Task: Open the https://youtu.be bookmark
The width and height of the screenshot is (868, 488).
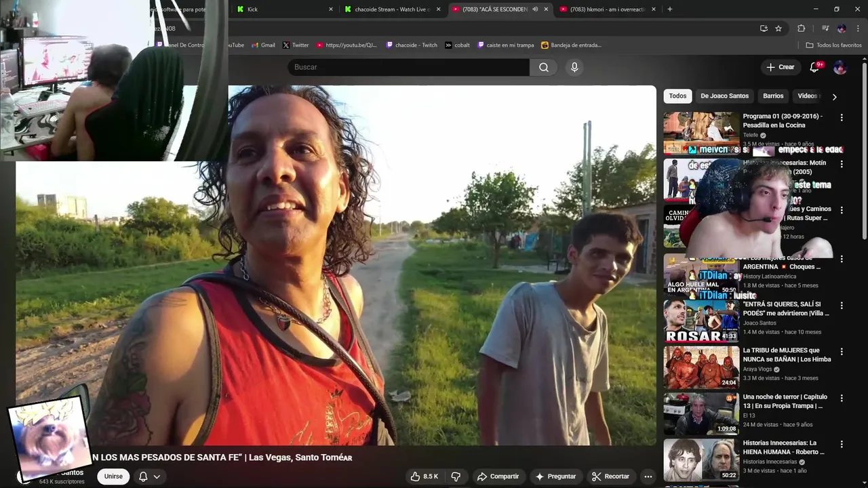Action: (x=347, y=45)
